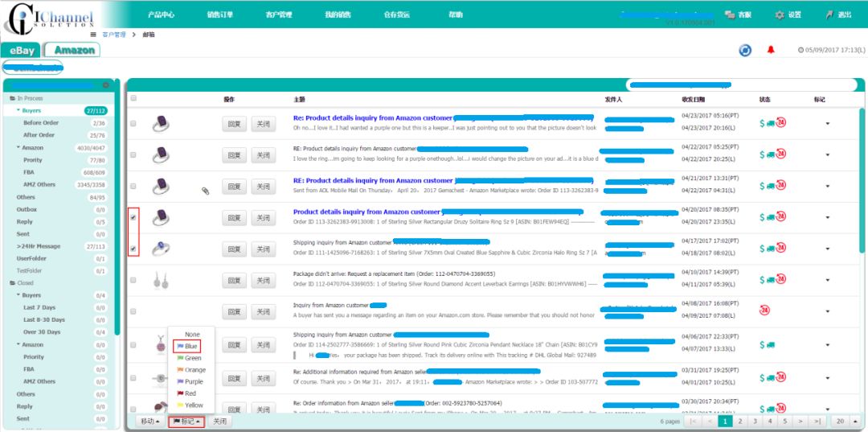The image size is (868, 432).
Task: Check the 04/08/2017 Inquiry email checkbox
Action: (x=133, y=312)
